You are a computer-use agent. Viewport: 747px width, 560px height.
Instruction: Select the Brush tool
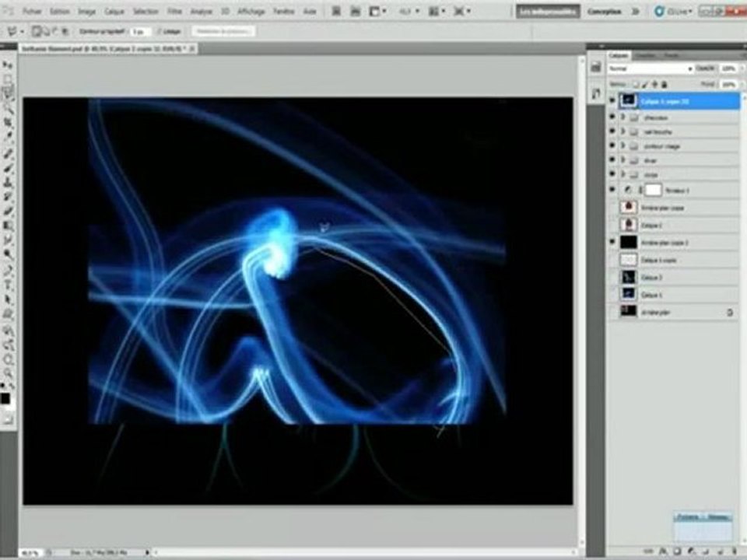(x=8, y=168)
